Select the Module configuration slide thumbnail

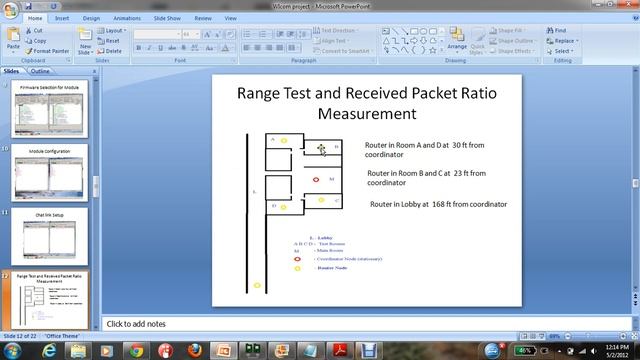[49, 173]
